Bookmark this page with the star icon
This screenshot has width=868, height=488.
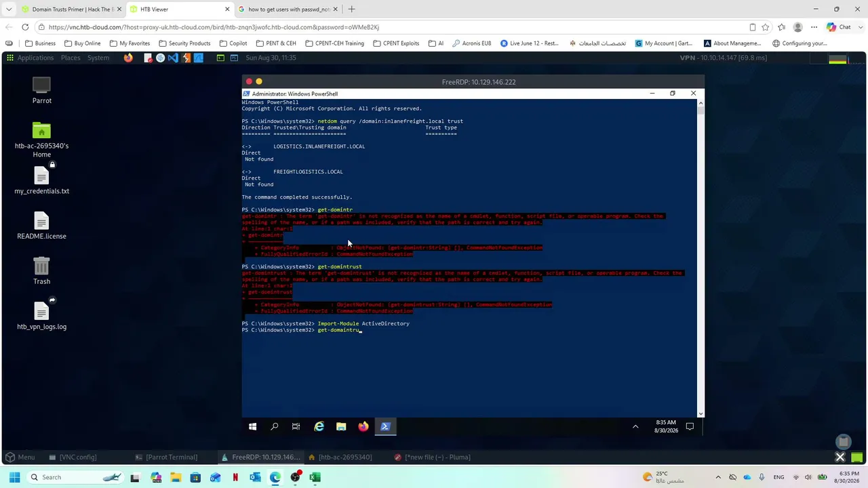pos(766,27)
